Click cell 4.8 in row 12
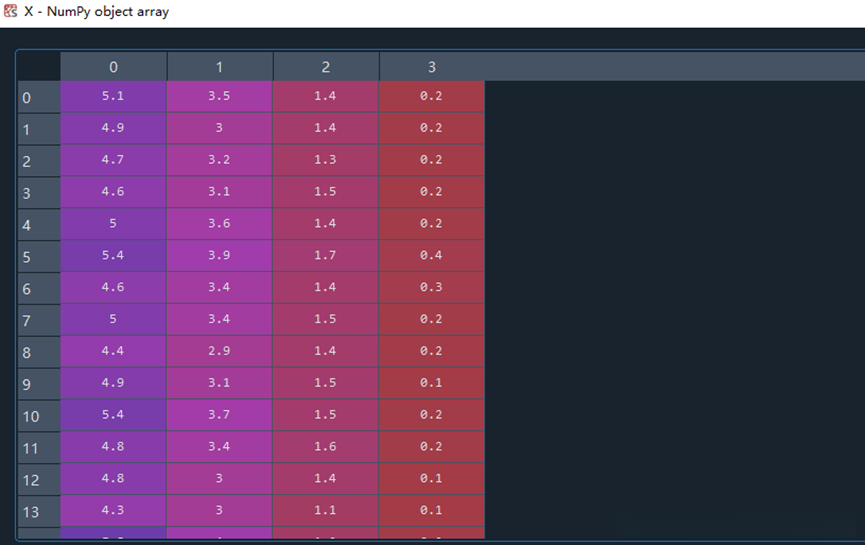This screenshot has width=865, height=545. [x=113, y=479]
